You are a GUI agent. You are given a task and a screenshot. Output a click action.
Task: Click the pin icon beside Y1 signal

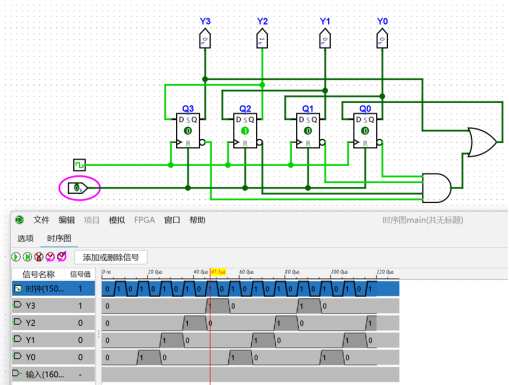pyautogui.click(x=17, y=339)
